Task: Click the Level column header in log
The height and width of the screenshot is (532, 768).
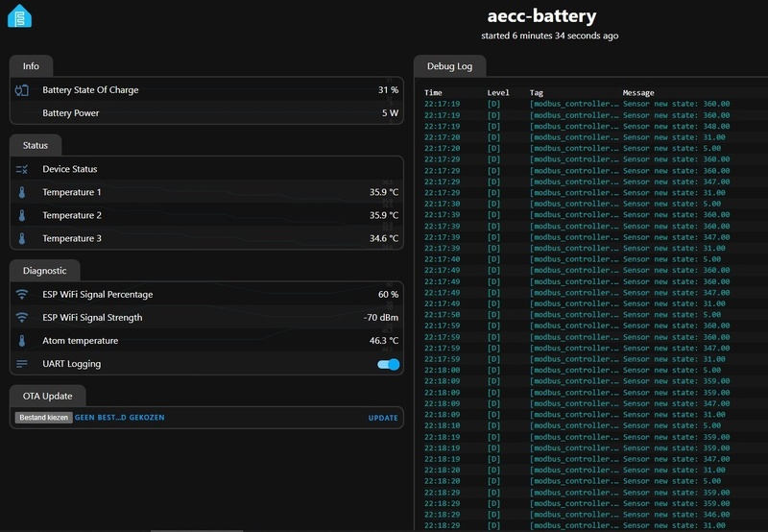Action: [498, 92]
